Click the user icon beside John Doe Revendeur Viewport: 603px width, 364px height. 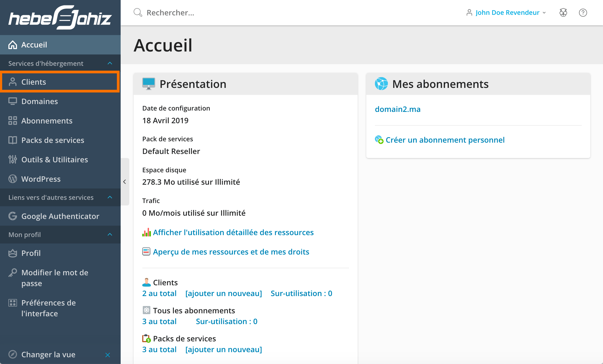pos(469,13)
